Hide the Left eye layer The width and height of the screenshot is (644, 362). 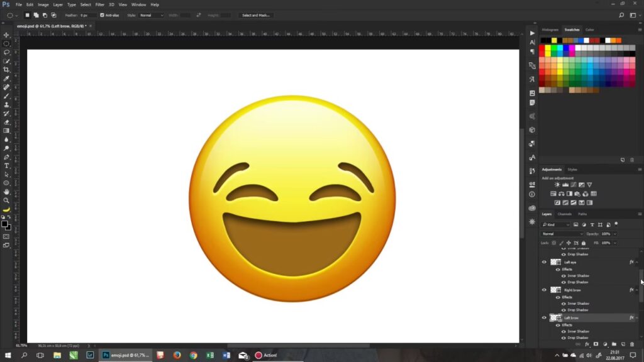point(545,262)
